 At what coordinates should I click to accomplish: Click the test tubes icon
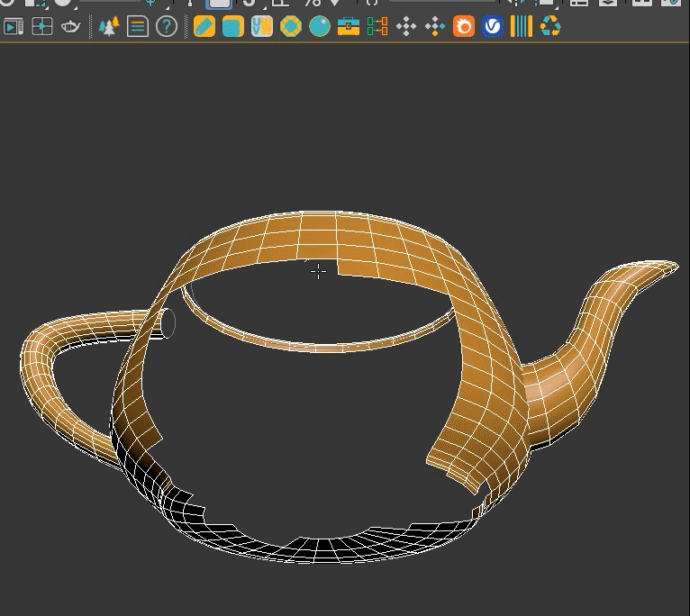pyautogui.click(x=262, y=27)
